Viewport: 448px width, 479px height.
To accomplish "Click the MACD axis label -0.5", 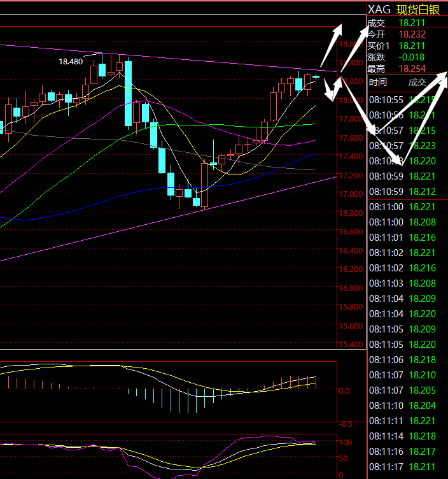I will (x=346, y=424).
